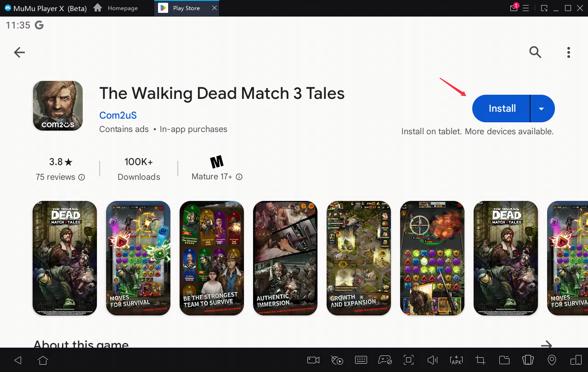
Task: Open the three-dot overflow menu
Action: (x=569, y=52)
